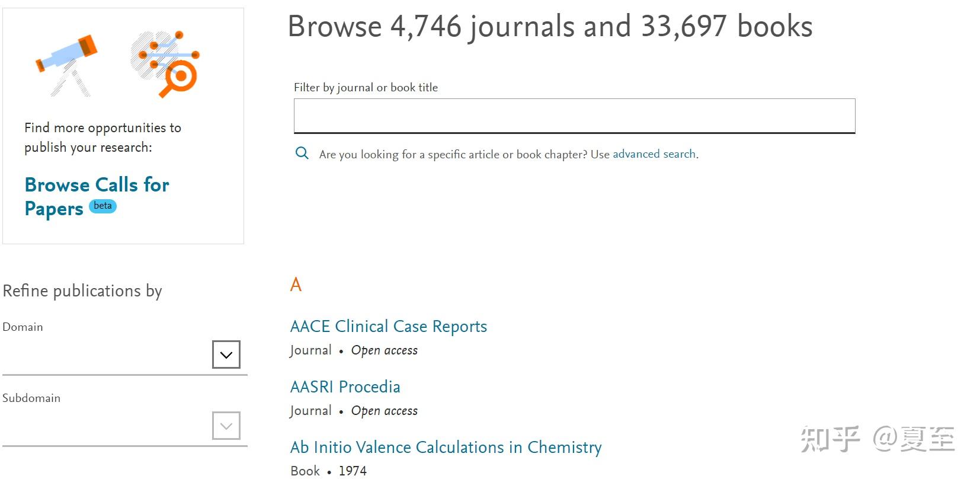This screenshot has width=980, height=479.
Task: Click the orange letter A section heading
Action: coord(296,285)
